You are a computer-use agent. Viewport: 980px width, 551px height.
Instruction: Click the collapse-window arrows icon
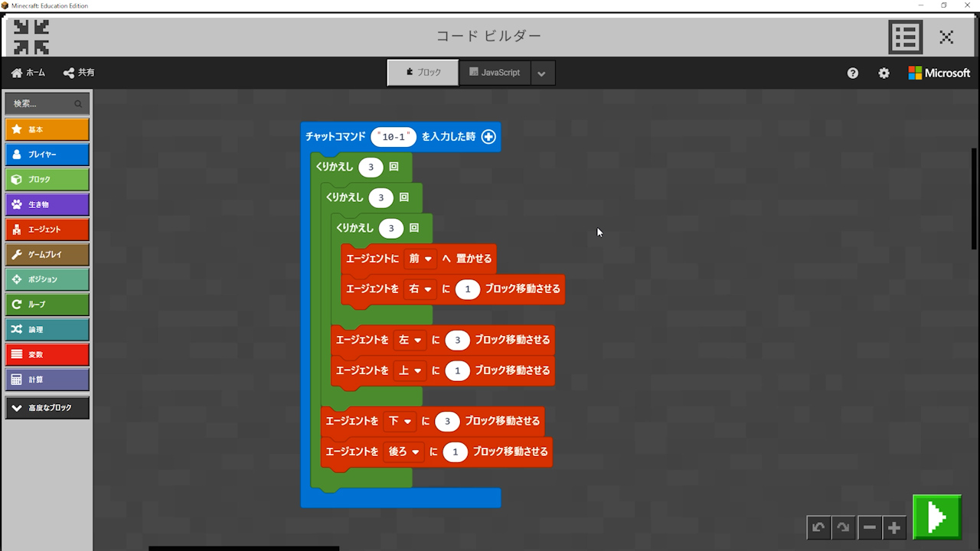click(31, 37)
